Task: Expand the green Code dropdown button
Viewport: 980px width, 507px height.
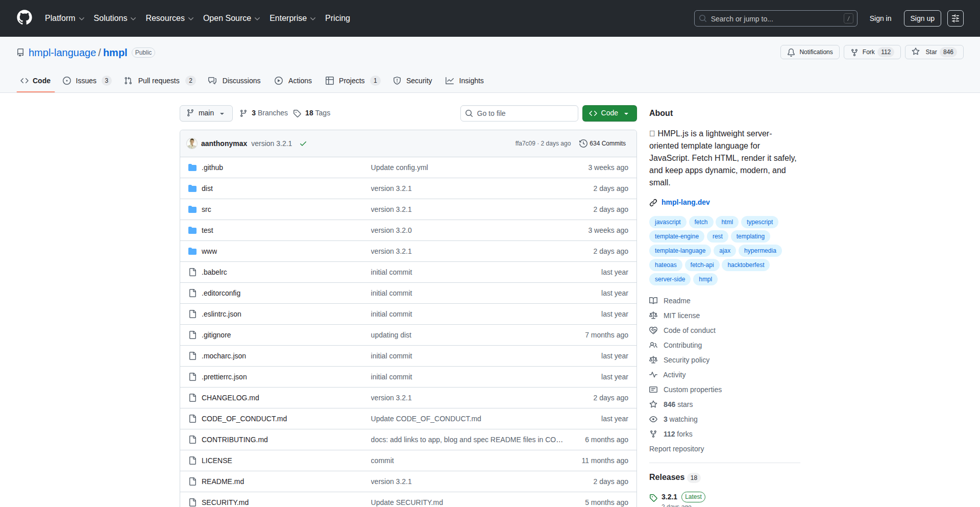Action: pos(609,113)
